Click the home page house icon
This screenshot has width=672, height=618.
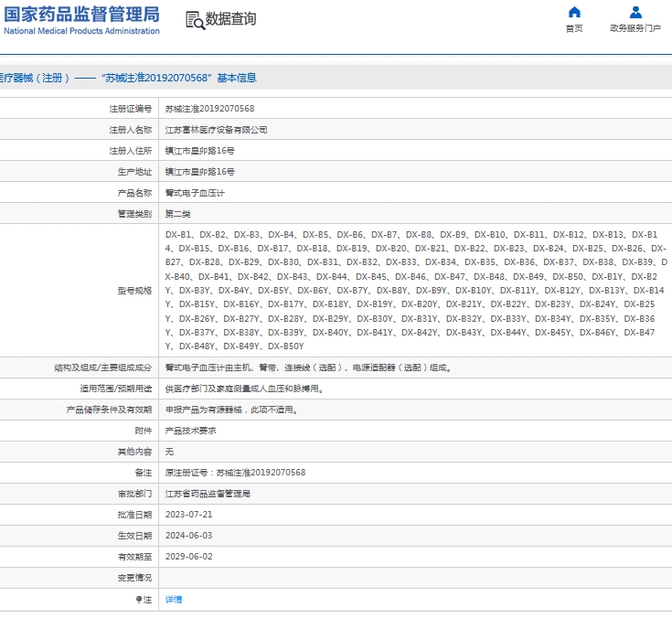(x=574, y=12)
